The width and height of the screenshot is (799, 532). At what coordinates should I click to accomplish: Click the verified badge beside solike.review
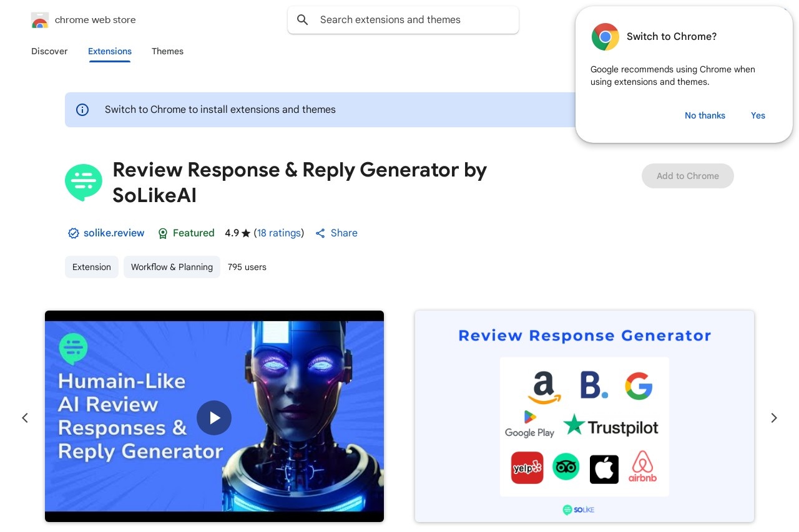click(x=74, y=233)
